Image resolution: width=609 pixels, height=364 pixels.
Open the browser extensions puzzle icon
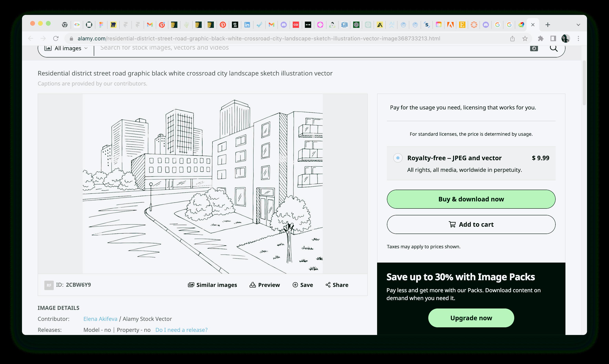[541, 38]
